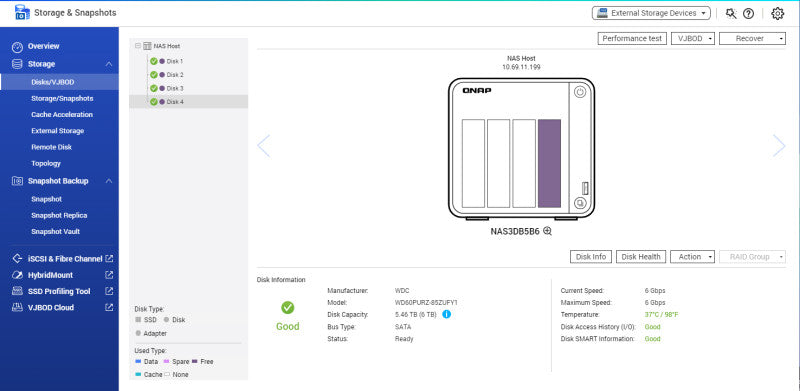800x391 pixels.
Task: Click the iSCSI & Fibre Channel icon
Action: click(x=17, y=259)
